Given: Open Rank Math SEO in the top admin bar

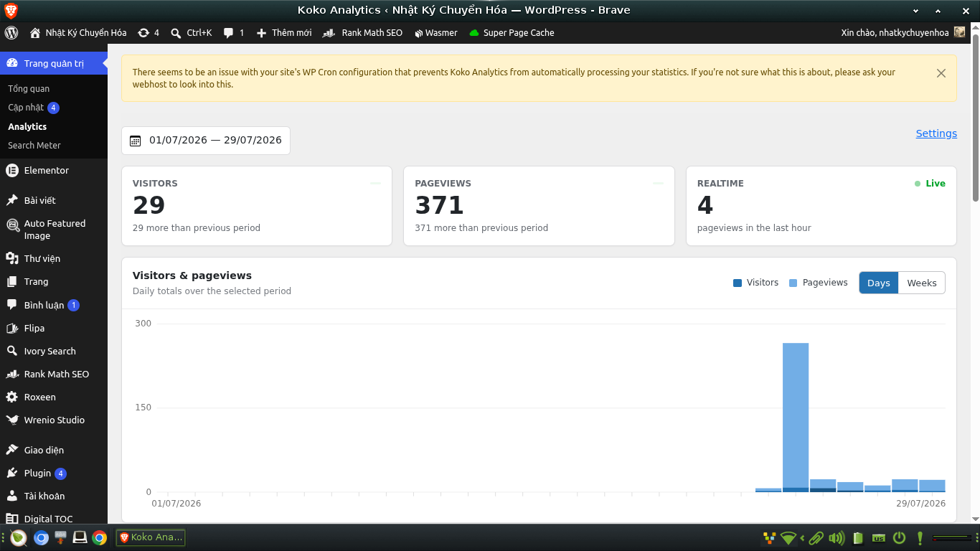Looking at the screenshot, I should point(362,32).
